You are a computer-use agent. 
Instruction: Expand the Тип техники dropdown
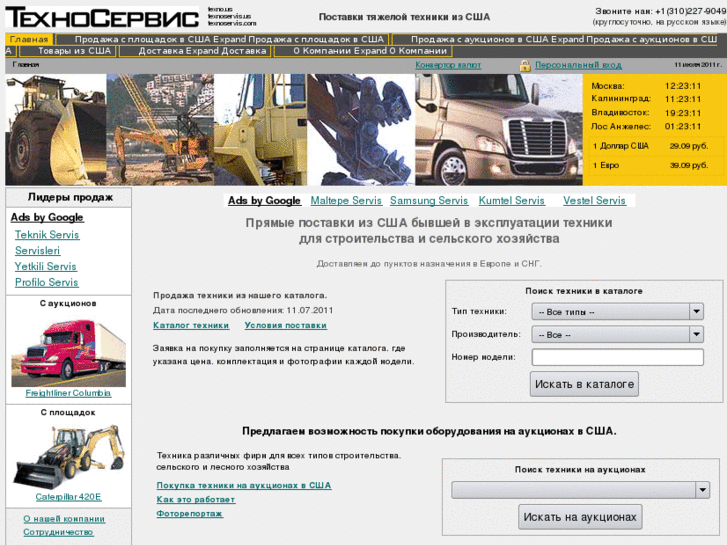(x=617, y=312)
